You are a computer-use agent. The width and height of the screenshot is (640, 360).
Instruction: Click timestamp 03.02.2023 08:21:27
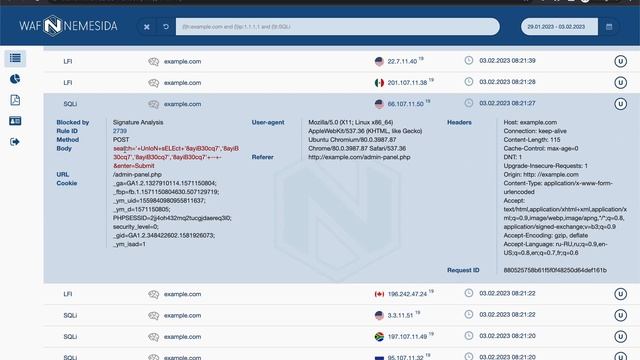point(507,103)
